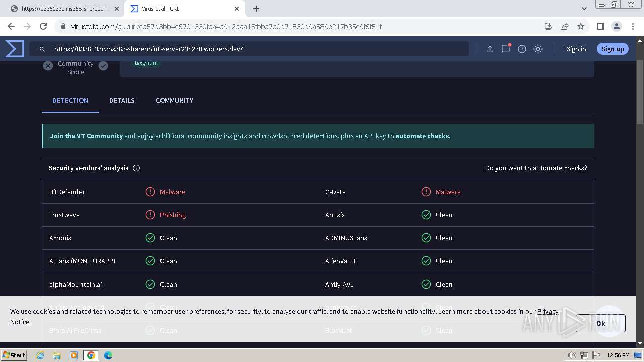644x362 pixels.
Task: Click the AILabs (MONITORAPP) clean check icon
Action: [x=150, y=261]
